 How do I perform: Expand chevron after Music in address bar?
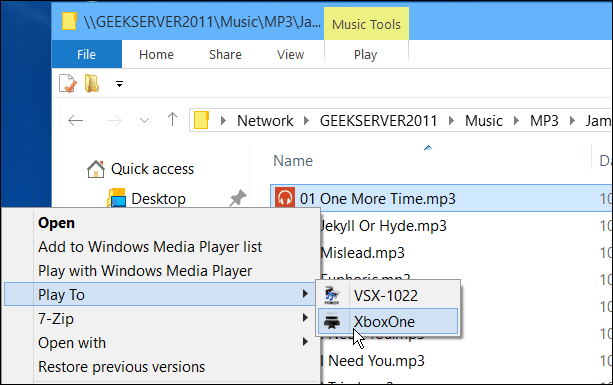tap(516, 121)
